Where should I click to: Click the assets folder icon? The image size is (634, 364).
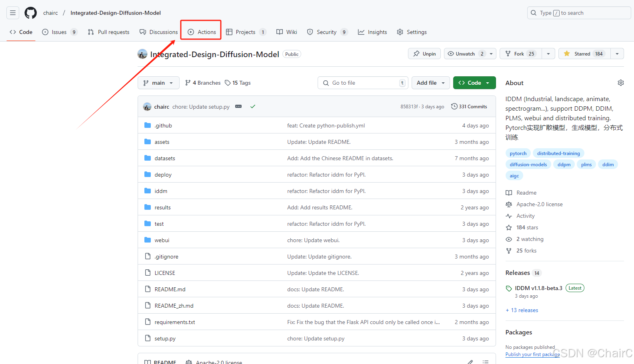(x=148, y=142)
